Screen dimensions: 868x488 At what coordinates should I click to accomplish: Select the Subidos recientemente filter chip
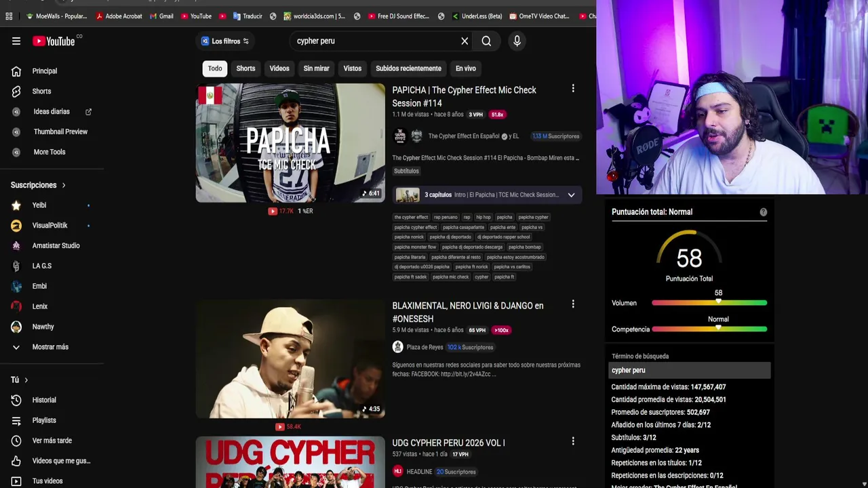click(x=408, y=68)
